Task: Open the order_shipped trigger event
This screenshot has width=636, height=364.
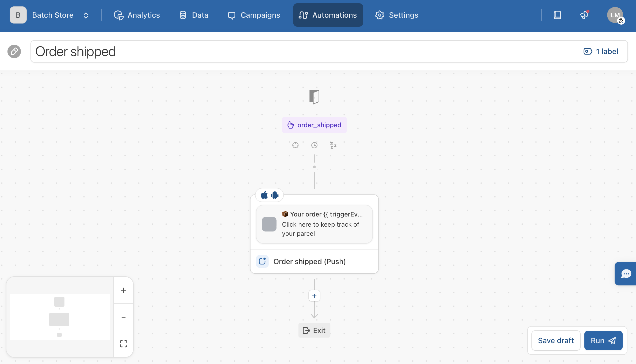Action: pos(314,125)
